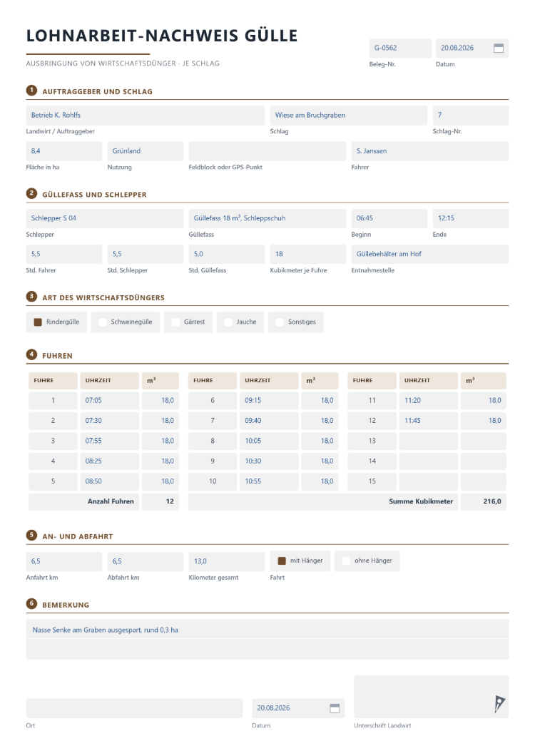Click Kilometer gesamt field 13,0
535x756 pixels.
(x=226, y=562)
